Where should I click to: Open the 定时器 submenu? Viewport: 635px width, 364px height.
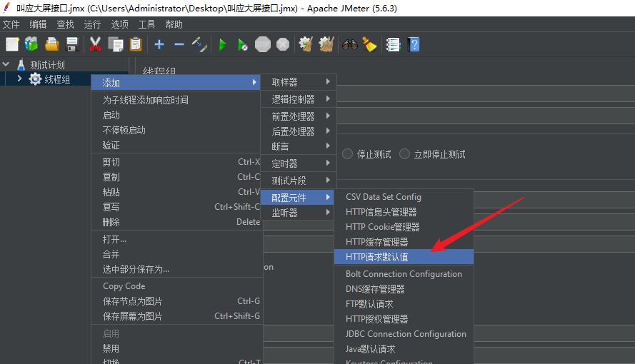[x=299, y=163]
